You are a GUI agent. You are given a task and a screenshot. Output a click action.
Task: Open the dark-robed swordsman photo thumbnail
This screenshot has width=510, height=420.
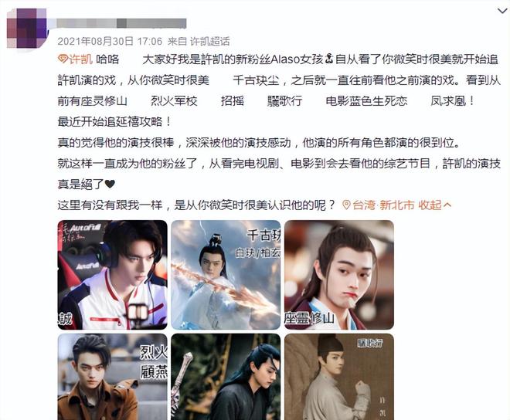[226, 377]
